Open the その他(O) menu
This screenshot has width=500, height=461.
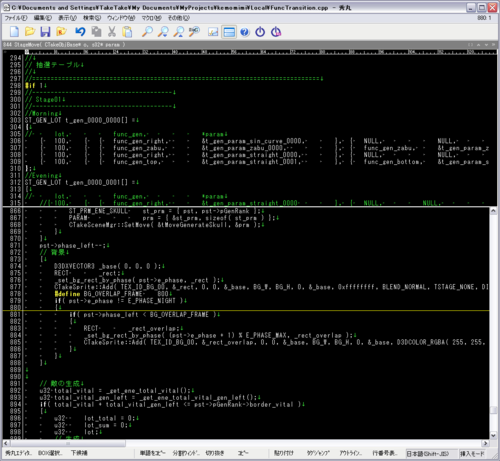pyautogui.click(x=179, y=18)
